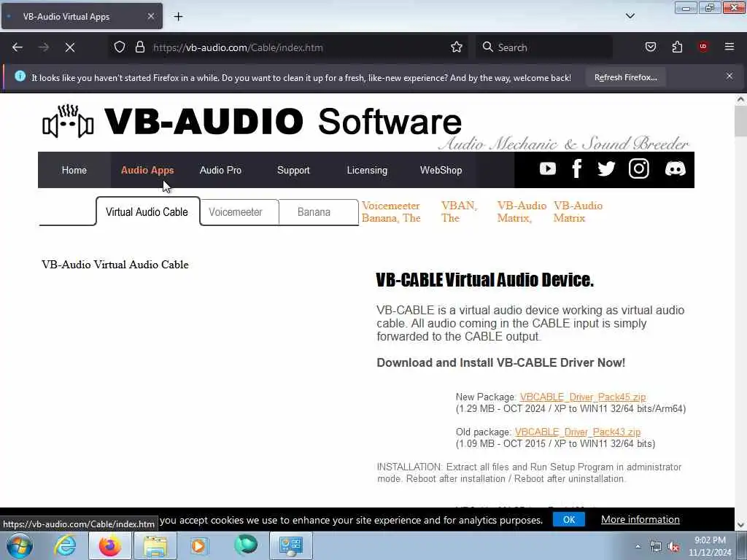
Task: Switch to the Voicemeeter tab
Action: (x=236, y=212)
